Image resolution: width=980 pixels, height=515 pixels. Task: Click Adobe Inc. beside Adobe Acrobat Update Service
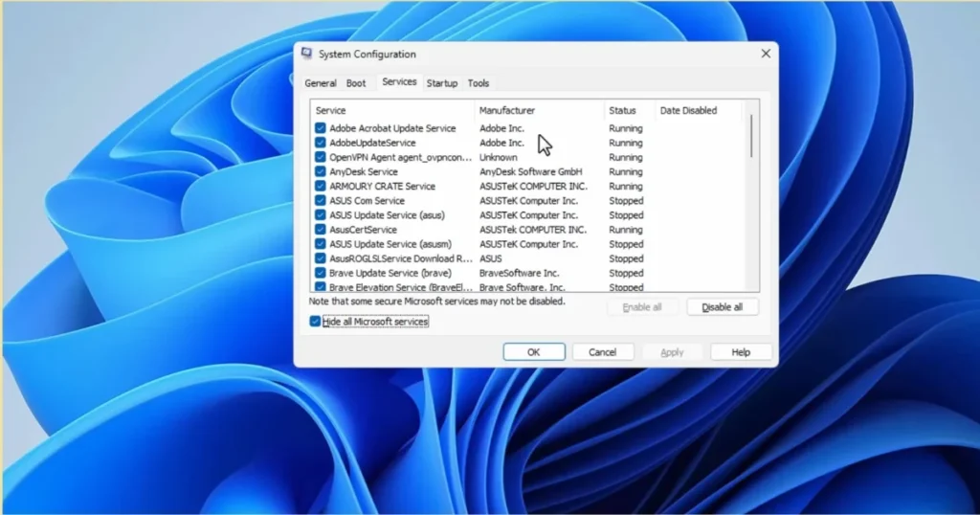(x=501, y=128)
